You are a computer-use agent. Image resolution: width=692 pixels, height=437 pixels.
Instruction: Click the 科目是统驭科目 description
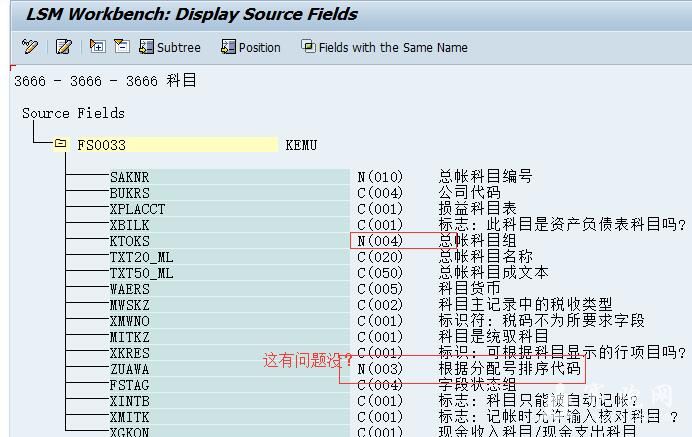[493, 336]
